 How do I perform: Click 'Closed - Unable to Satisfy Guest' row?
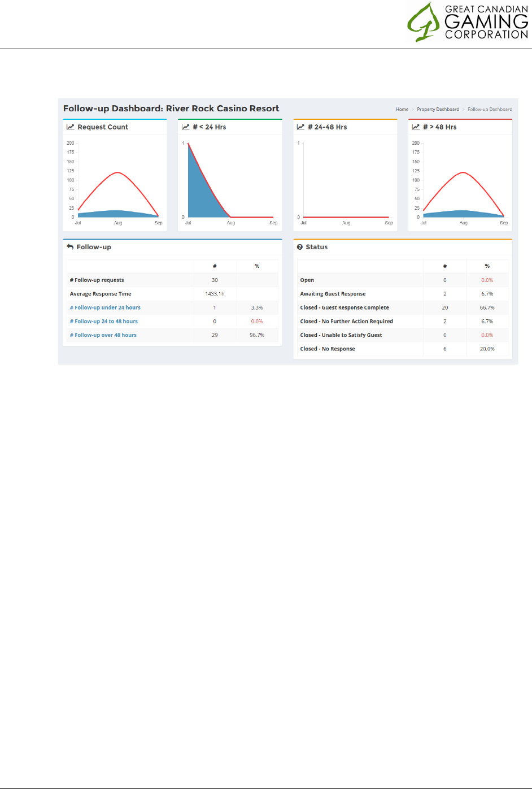click(x=403, y=335)
